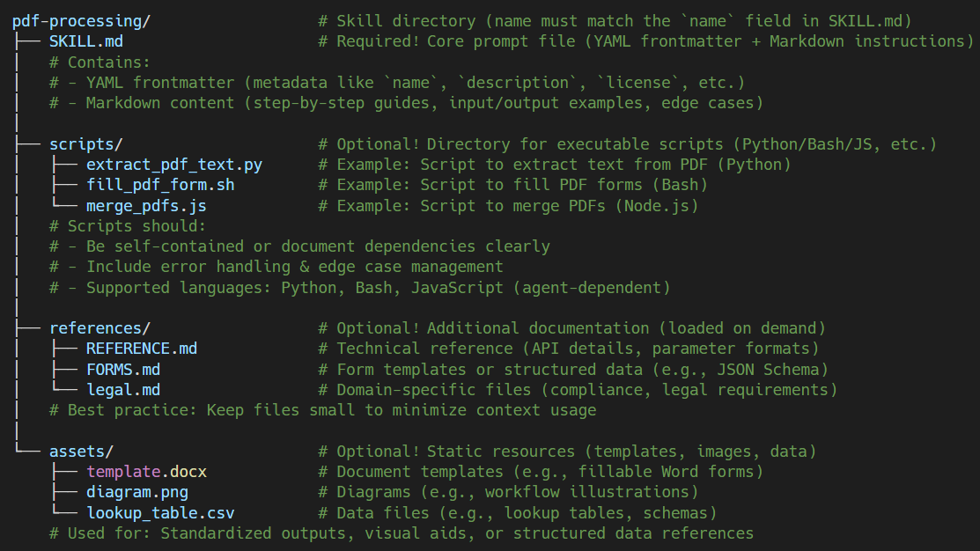Viewport: 980px width, 551px height.
Task: Click the FORMS.md file name
Action: point(123,370)
